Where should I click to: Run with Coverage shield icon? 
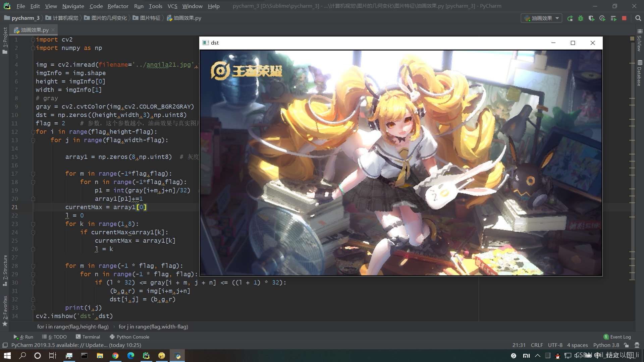tap(591, 18)
